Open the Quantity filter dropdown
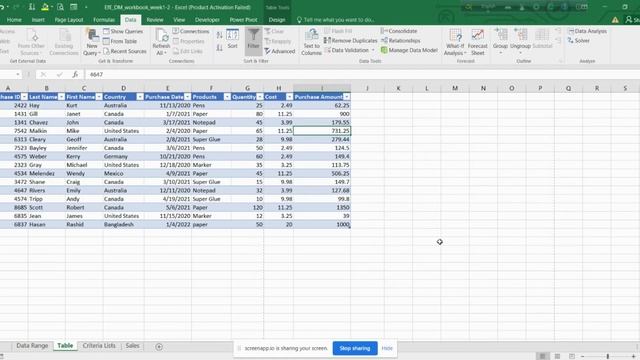The height and width of the screenshot is (360, 640). [x=260, y=97]
